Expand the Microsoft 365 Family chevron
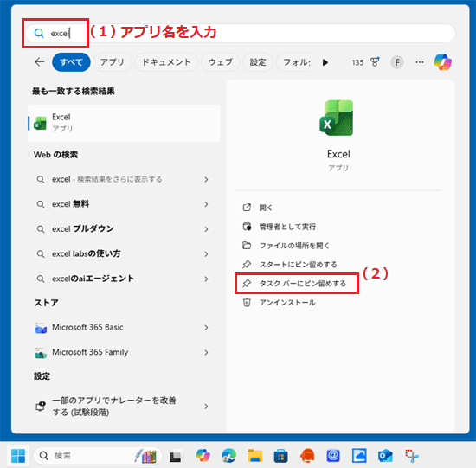The image size is (476, 468). coord(206,352)
